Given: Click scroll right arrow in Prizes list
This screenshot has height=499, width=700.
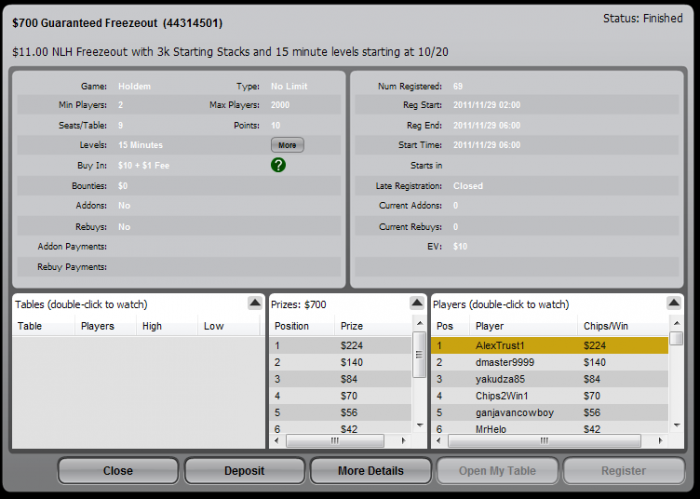Looking at the screenshot, I should pos(404,441).
